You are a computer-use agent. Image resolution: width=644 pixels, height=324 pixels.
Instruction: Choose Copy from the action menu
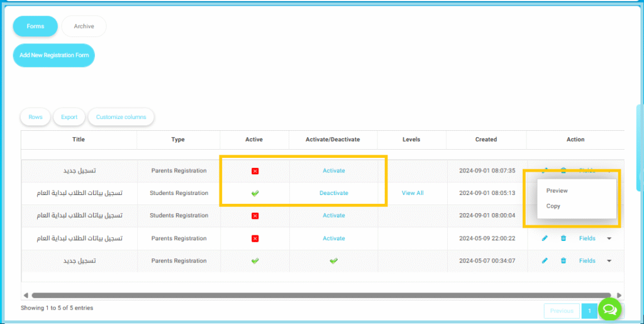click(x=553, y=206)
